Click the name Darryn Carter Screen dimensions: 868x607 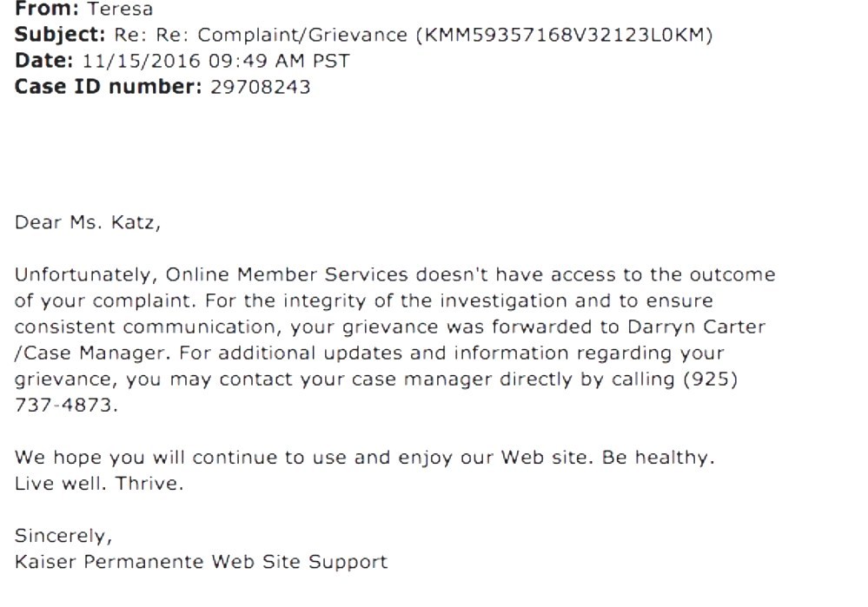696,327
